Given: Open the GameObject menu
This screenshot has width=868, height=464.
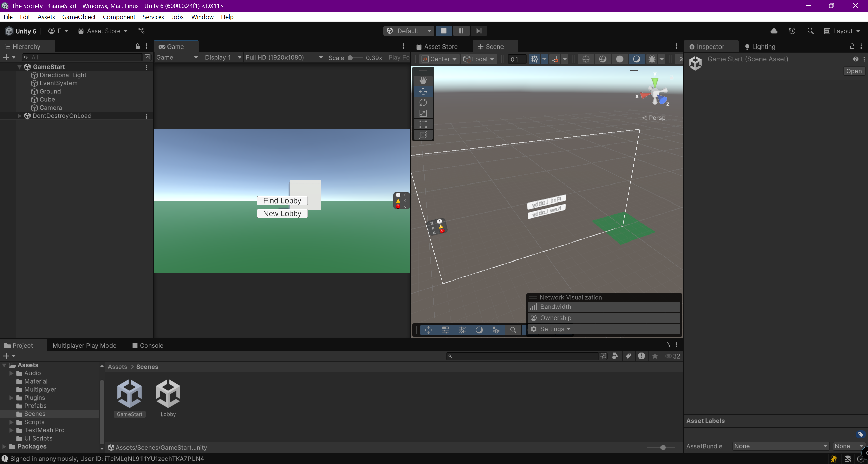Looking at the screenshot, I should (79, 17).
